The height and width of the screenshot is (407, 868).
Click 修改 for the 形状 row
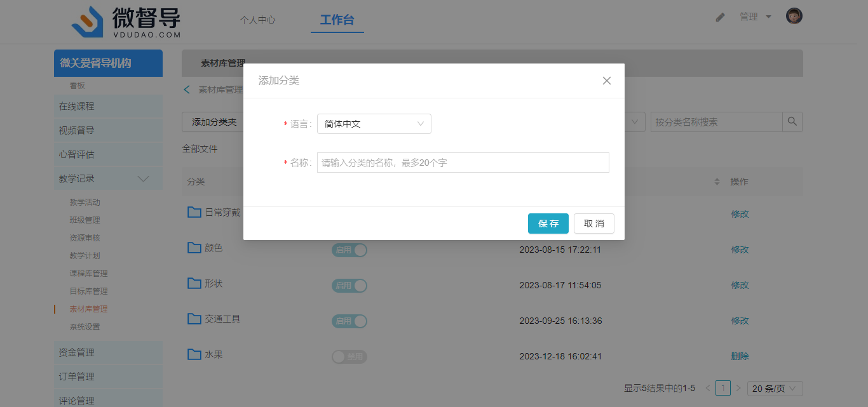[x=740, y=285]
